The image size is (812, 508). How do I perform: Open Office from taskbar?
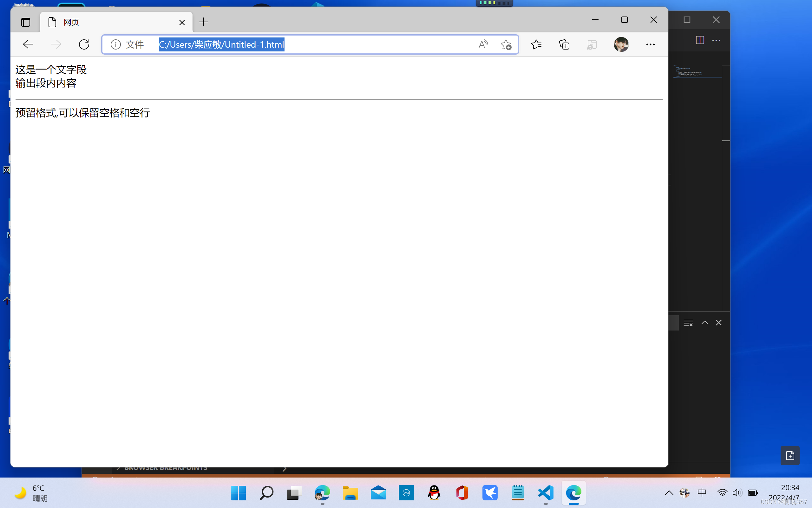pos(462,493)
